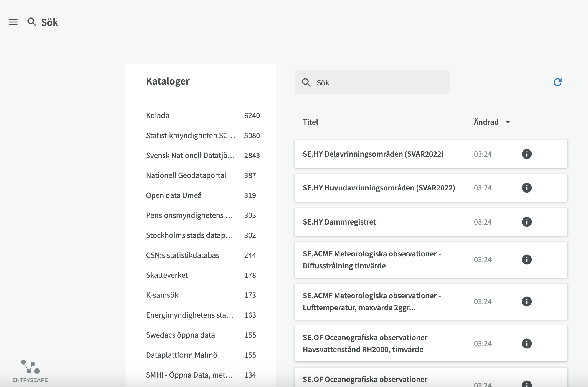Click the 6240 count beside Kolada
Image resolution: width=588 pixels, height=387 pixels.
(x=252, y=115)
